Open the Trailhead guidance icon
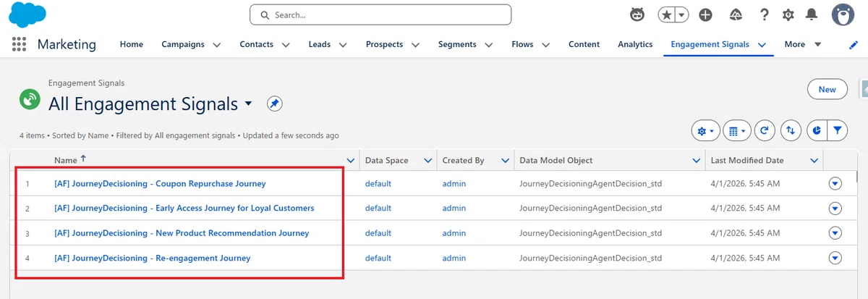Screen dimensions: 868x299 point(736,14)
